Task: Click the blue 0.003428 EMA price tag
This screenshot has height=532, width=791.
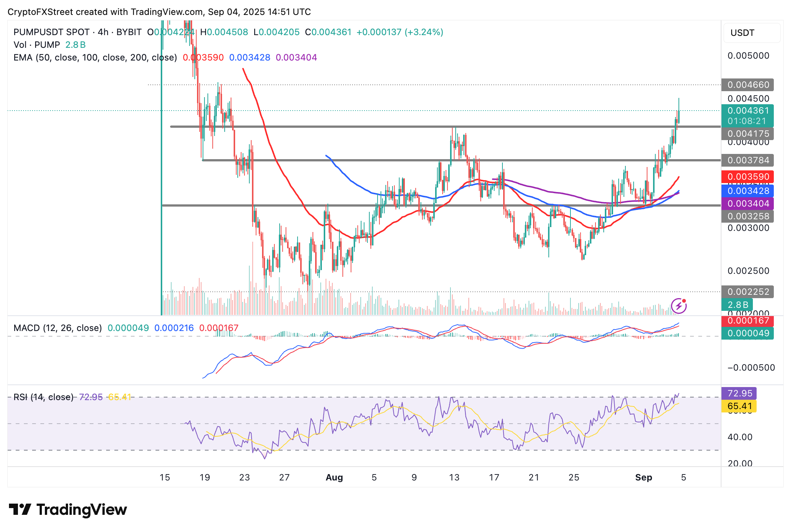Action: click(x=747, y=191)
